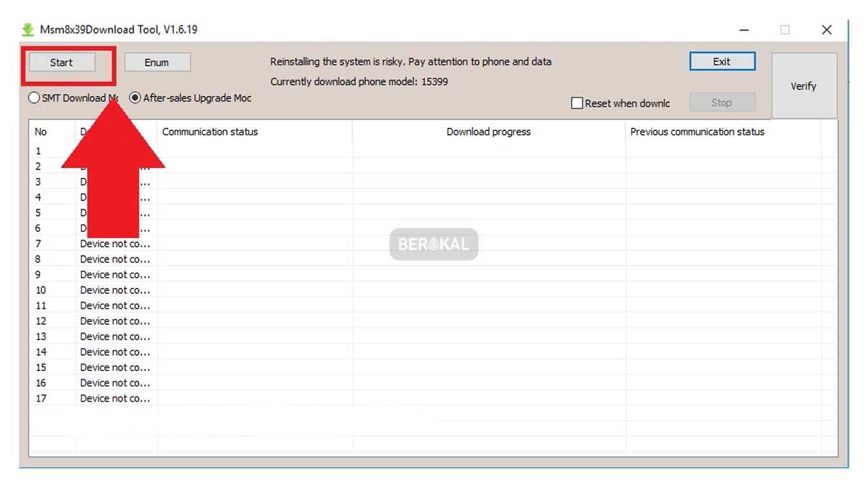Click the BEROKAL watermark logo

433,244
